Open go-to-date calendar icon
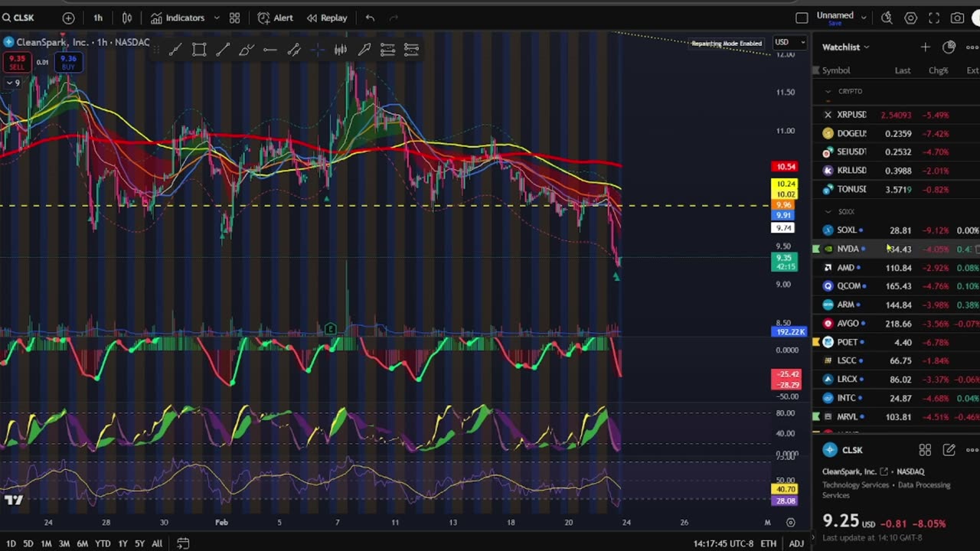The width and height of the screenshot is (980, 551). [x=183, y=543]
